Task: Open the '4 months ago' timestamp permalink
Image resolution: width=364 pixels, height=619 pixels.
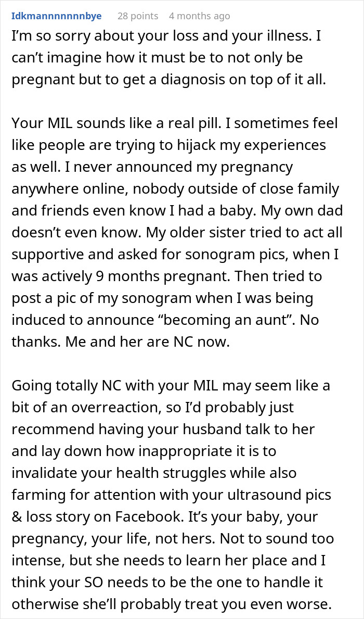Action: click(199, 16)
